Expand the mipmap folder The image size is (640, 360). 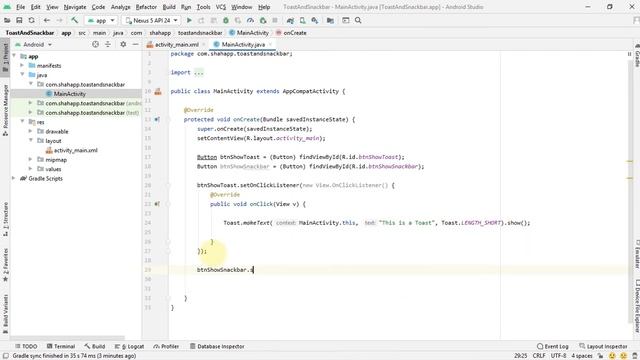pyautogui.click(x=31, y=159)
